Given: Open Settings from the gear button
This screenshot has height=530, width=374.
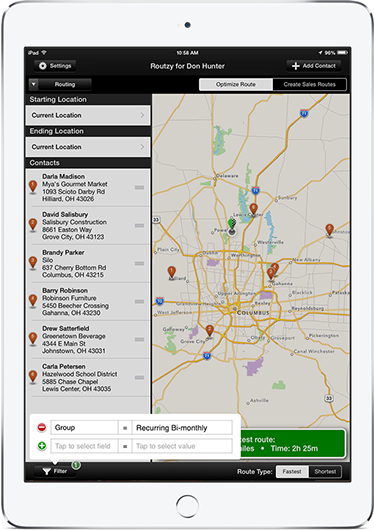Looking at the screenshot, I should click(55, 66).
